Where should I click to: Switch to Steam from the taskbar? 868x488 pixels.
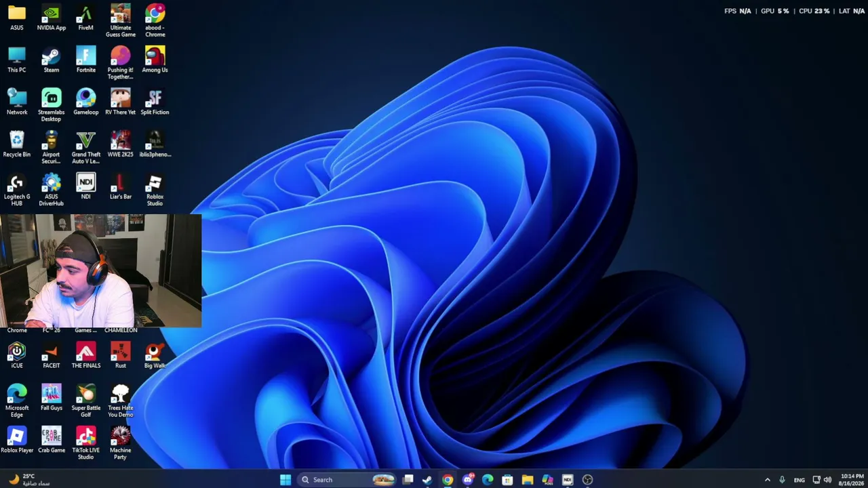pos(427,480)
